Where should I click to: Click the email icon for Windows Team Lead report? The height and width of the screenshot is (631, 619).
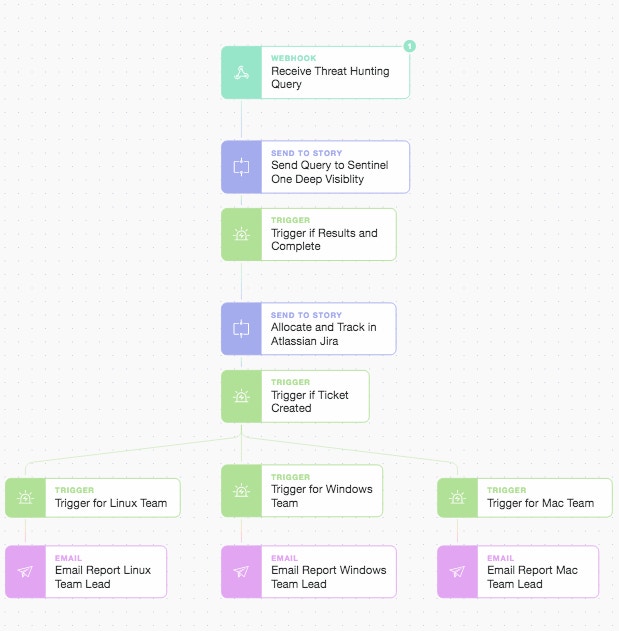pyautogui.click(x=241, y=571)
